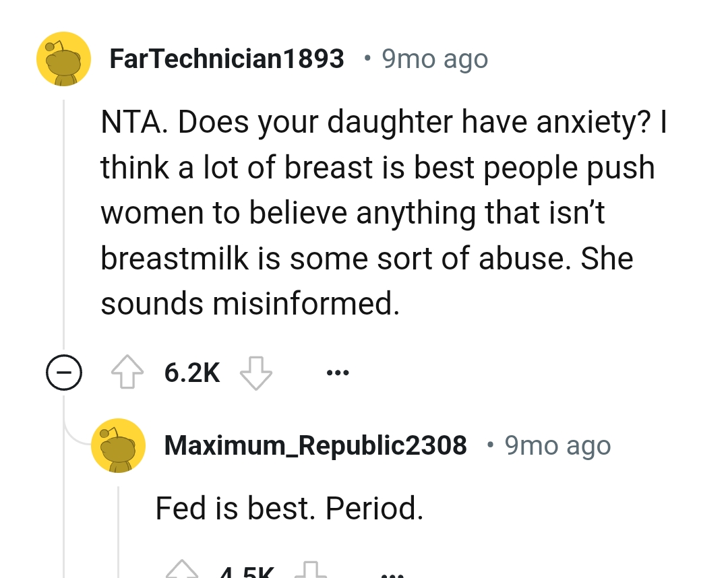This screenshot has width=728, height=578.
Task: Toggle the downvote arrow below the NTA comment
Action: pyautogui.click(x=257, y=373)
